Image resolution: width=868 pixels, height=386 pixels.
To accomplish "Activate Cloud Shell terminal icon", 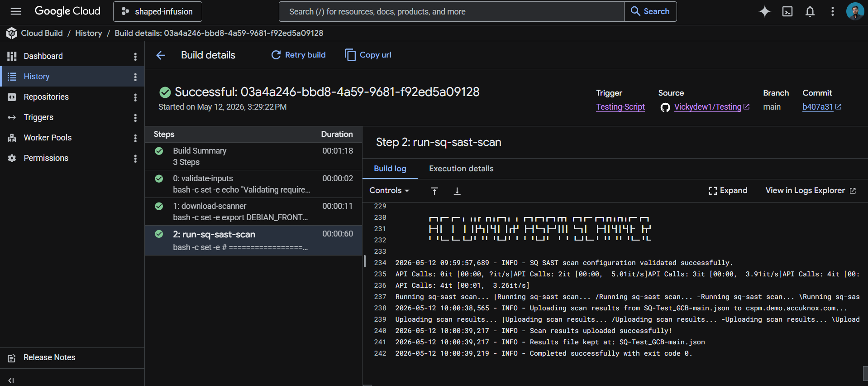I will click(x=787, y=11).
